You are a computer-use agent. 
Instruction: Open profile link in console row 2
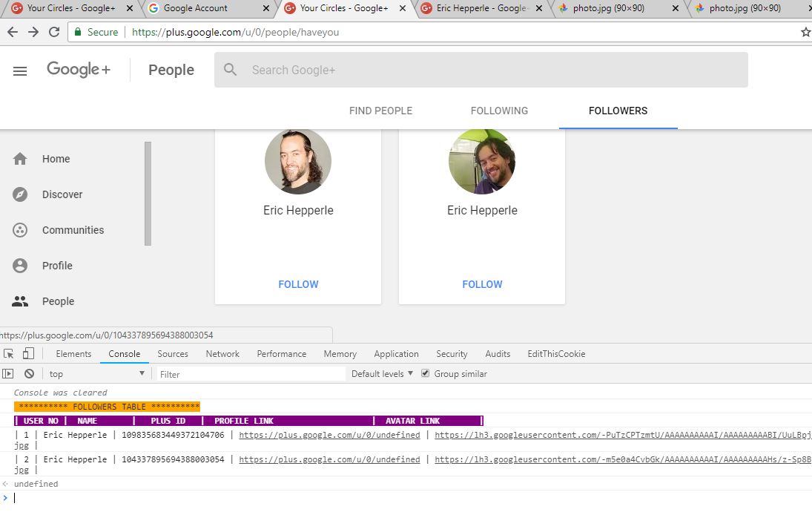click(329, 459)
